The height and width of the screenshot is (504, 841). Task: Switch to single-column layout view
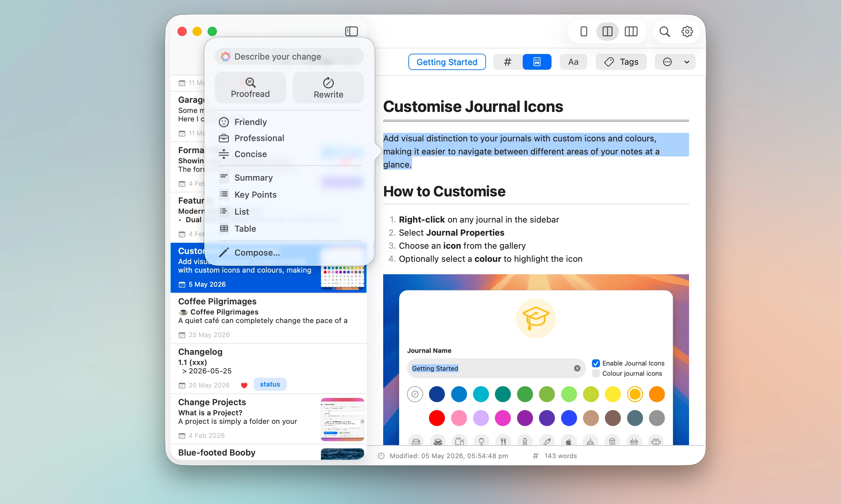click(584, 32)
